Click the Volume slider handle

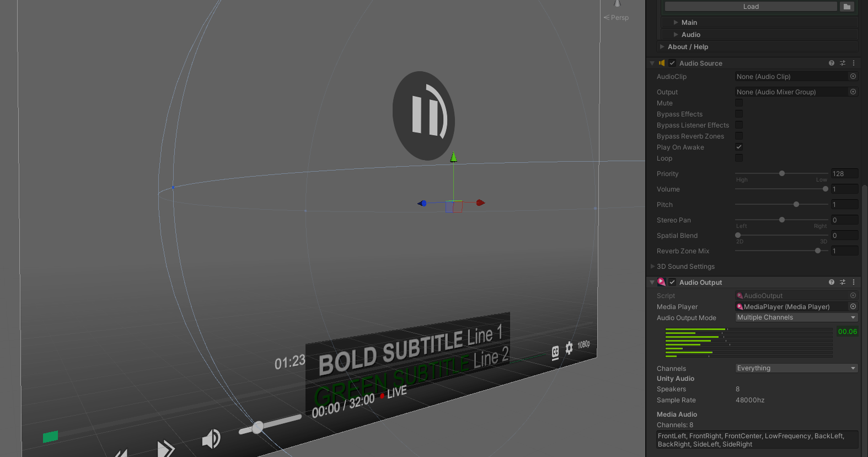[x=826, y=189]
